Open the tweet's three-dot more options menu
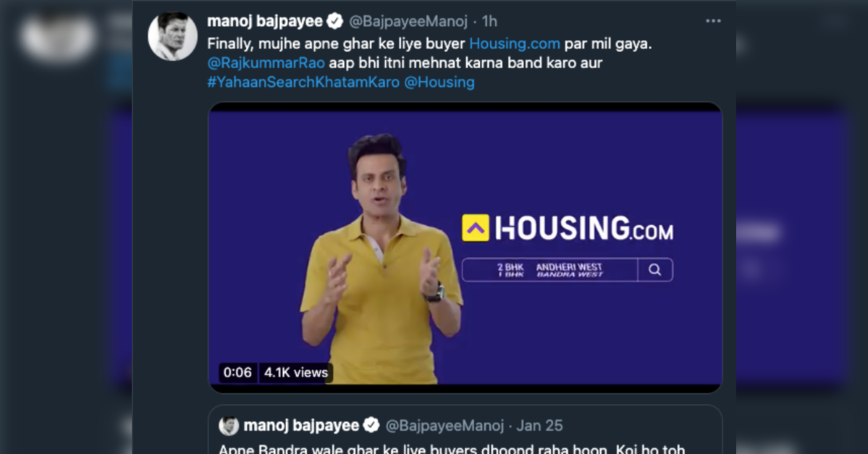This screenshot has width=868, height=454. click(x=713, y=21)
